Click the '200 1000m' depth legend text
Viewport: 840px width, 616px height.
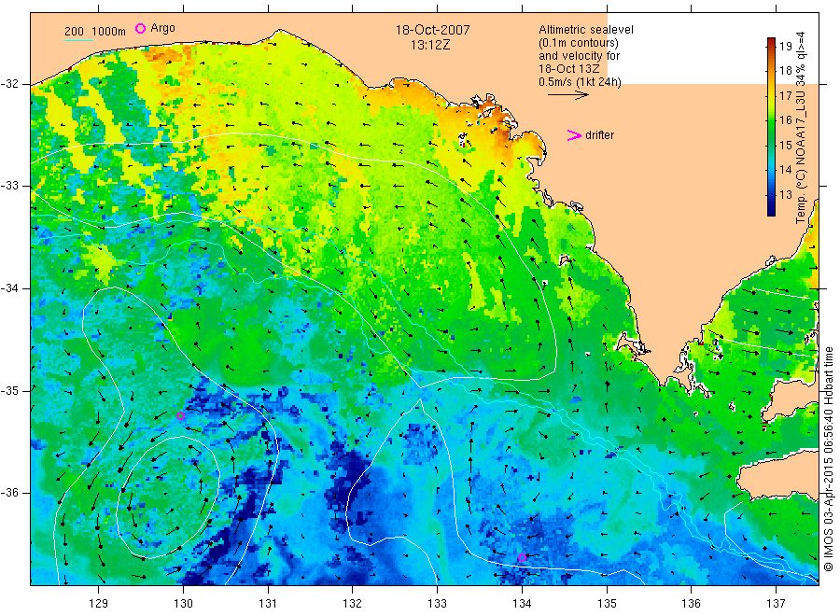click(95, 32)
